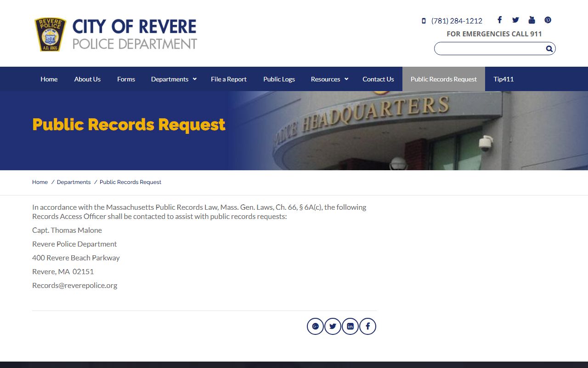Open the header Twitter icon

[x=515, y=20]
